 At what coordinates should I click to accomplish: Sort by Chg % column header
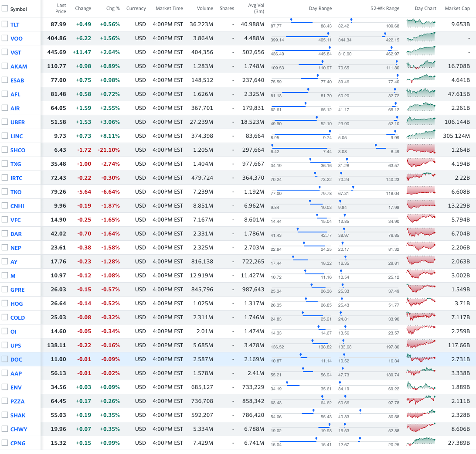(x=113, y=8)
